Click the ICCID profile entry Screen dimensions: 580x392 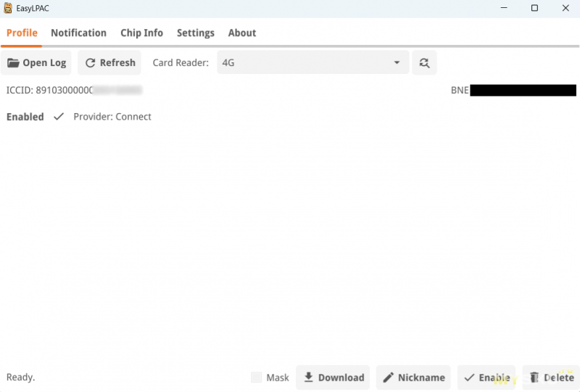(x=72, y=91)
